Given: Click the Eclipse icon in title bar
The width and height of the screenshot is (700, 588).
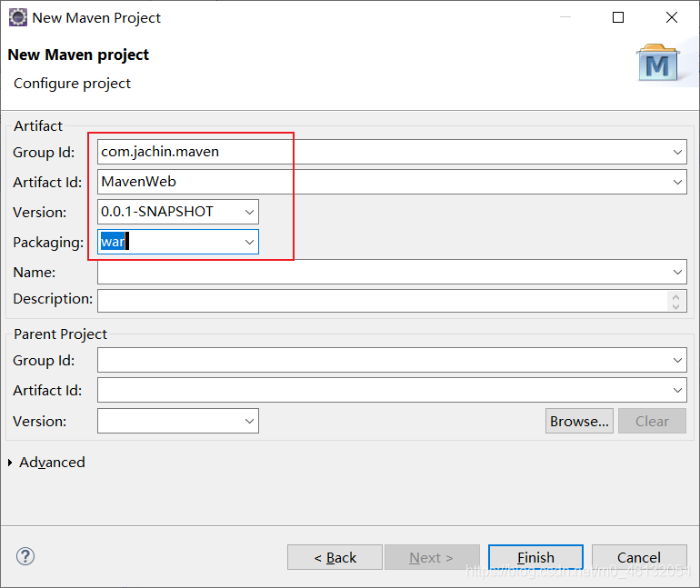Looking at the screenshot, I should (x=17, y=17).
